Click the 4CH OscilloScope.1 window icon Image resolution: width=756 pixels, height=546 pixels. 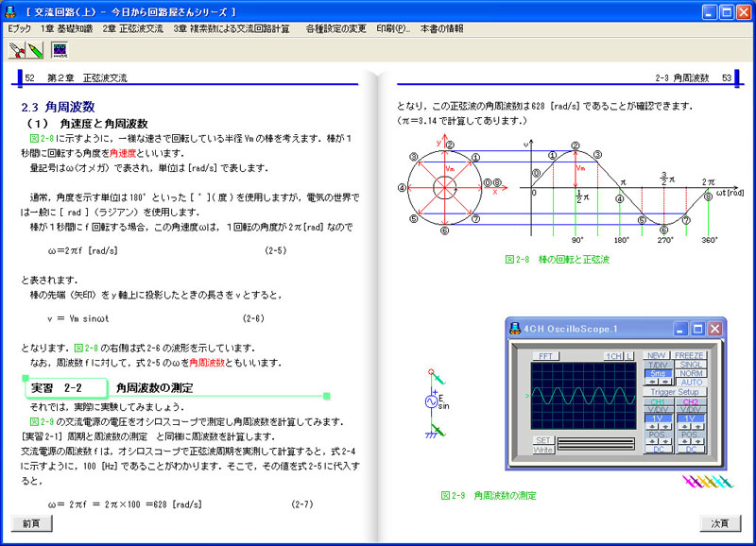515,329
